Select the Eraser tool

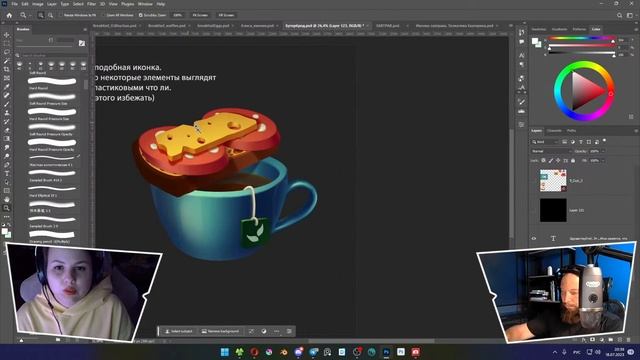pyautogui.click(x=7, y=130)
